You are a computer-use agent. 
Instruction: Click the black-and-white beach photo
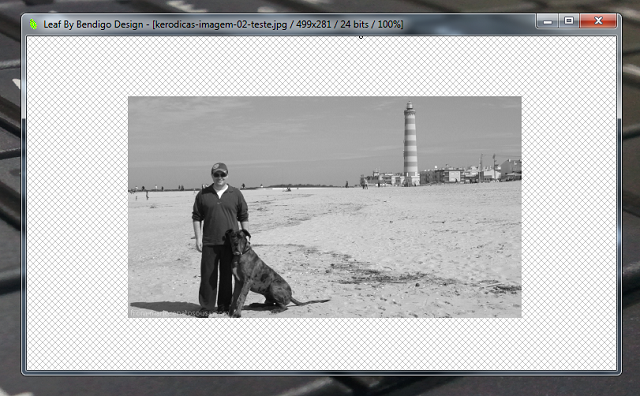(324, 207)
